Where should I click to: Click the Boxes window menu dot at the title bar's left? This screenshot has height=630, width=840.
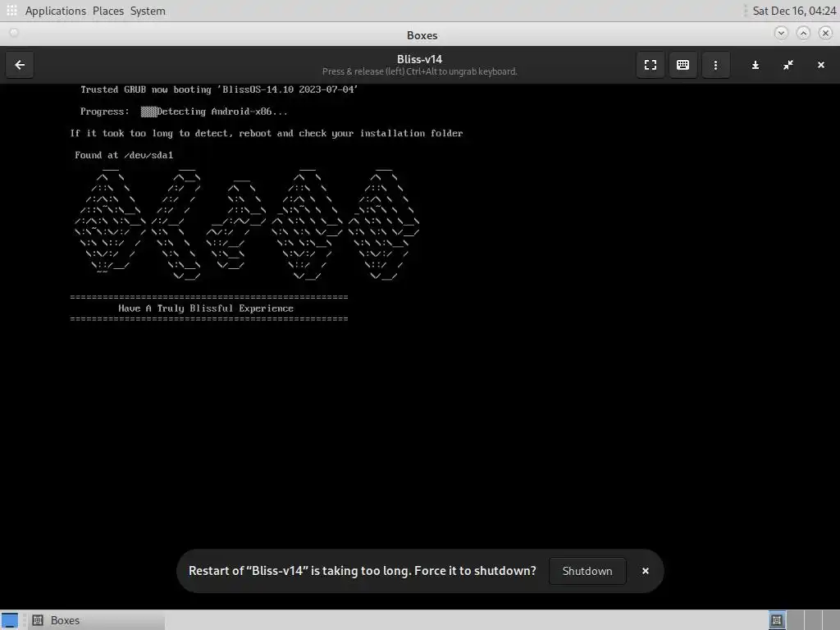[x=14, y=33]
